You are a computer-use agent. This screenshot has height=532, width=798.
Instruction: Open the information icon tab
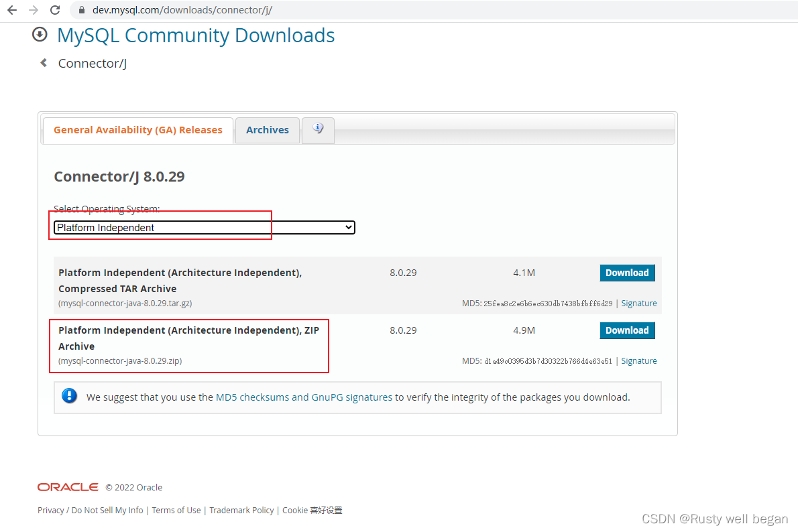318,130
